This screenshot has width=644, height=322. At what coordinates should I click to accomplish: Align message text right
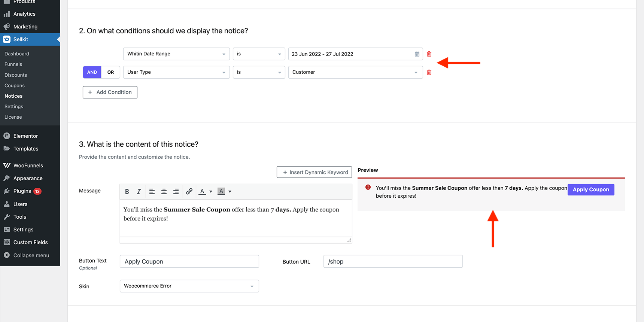point(176,191)
